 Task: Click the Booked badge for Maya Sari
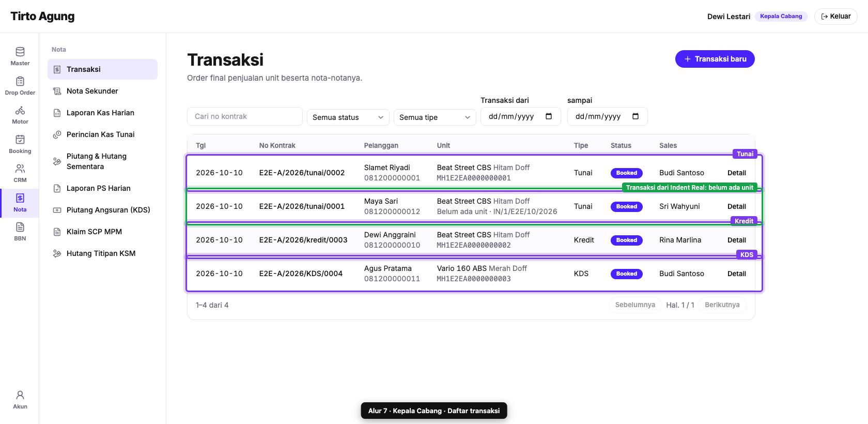[627, 206]
